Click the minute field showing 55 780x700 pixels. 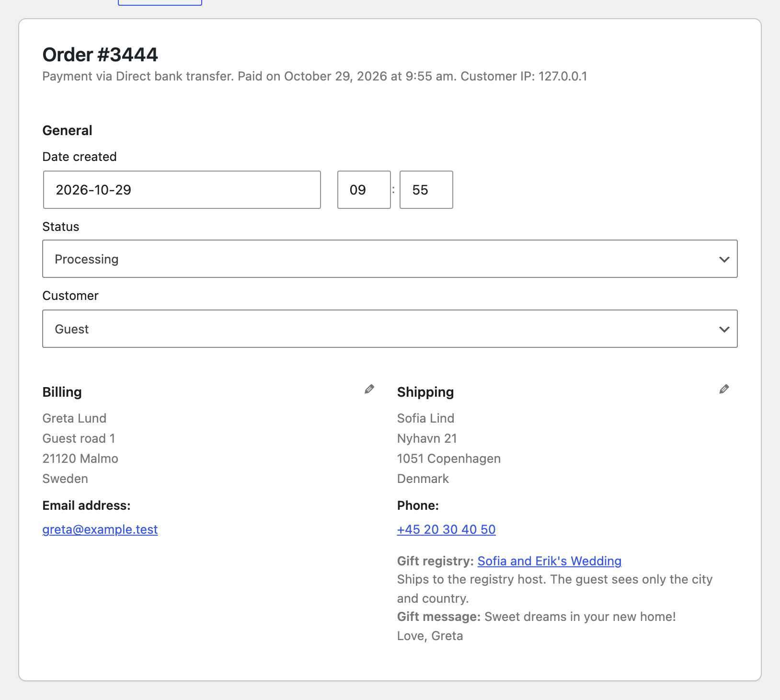426,190
